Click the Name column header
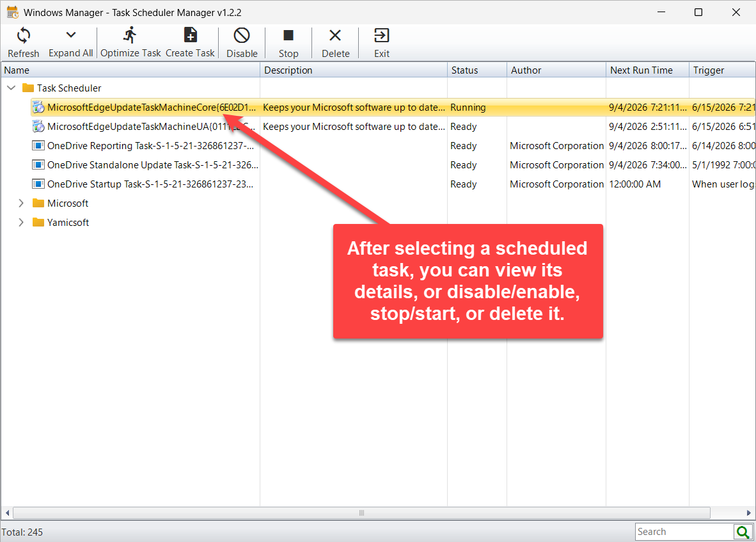The width and height of the screenshot is (756, 542). [x=130, y=70]
